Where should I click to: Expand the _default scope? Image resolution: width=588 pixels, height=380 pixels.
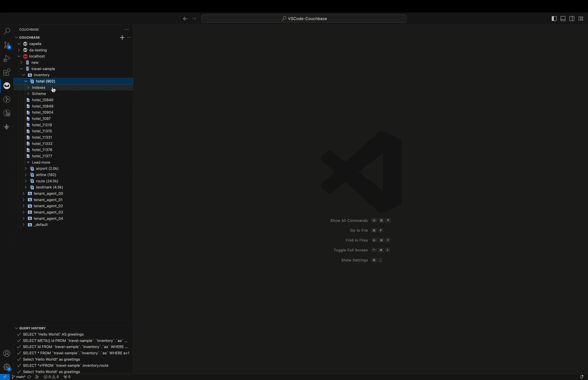pyautogui.click(x=23, y=225)
